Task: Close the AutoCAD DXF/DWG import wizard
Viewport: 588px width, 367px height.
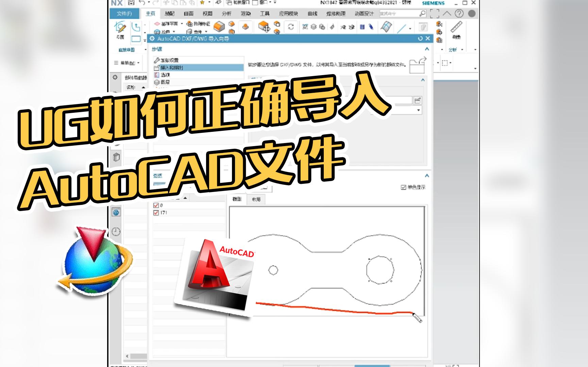Action: pos(428,39)
